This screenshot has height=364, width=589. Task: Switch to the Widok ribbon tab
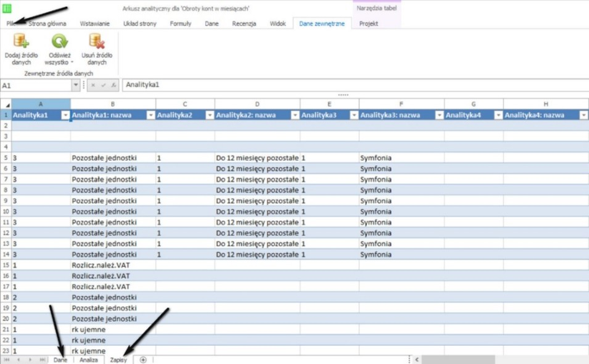(x=278, y=23)
